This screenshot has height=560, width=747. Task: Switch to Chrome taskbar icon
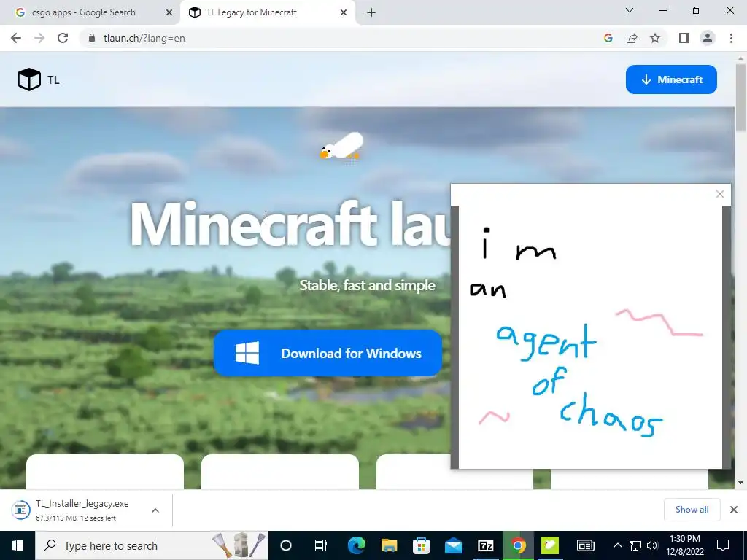point(518,545)
